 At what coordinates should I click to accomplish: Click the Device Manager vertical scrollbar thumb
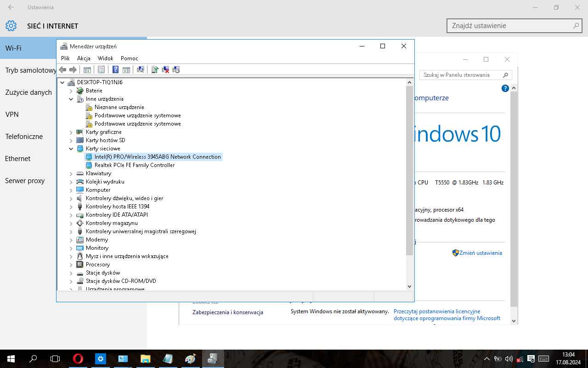[410, 170]
